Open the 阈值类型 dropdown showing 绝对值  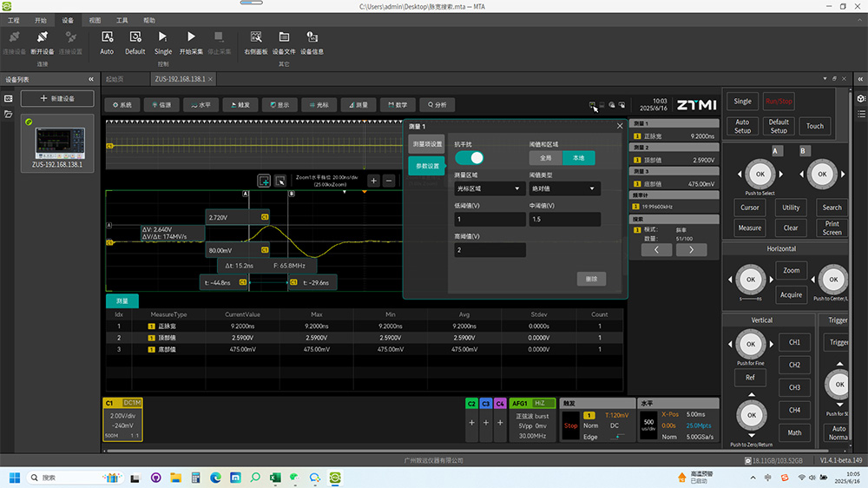coord(564,188)
